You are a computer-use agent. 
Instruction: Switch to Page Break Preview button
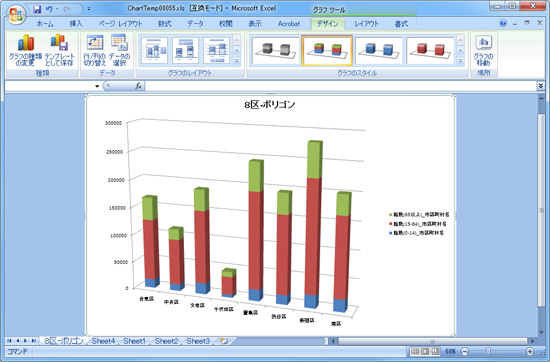pos(435,351)
